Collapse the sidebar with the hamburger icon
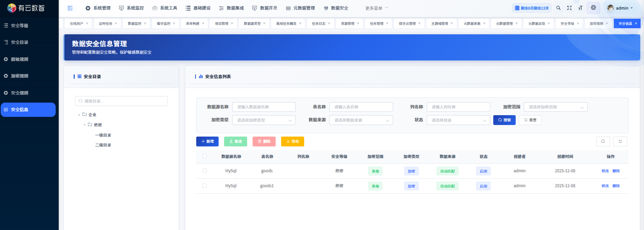Screen dimensions: 644x230 point(70,8)
